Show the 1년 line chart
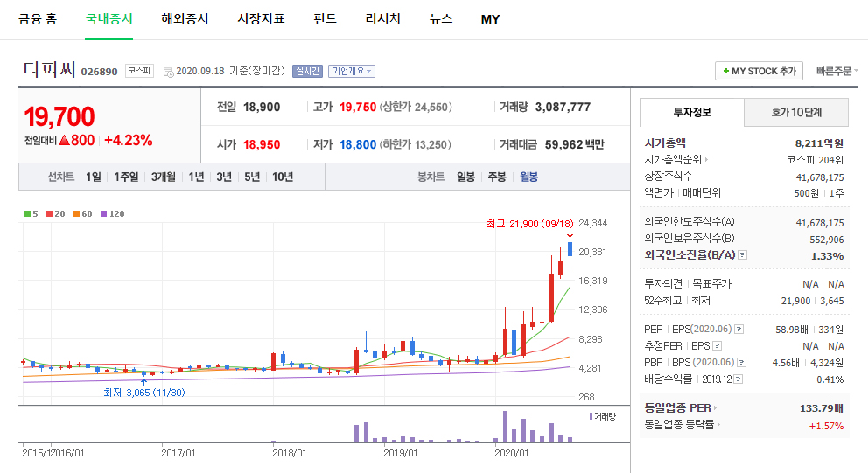The width and height of the screenshot is (868, 473). pos(196,177)
